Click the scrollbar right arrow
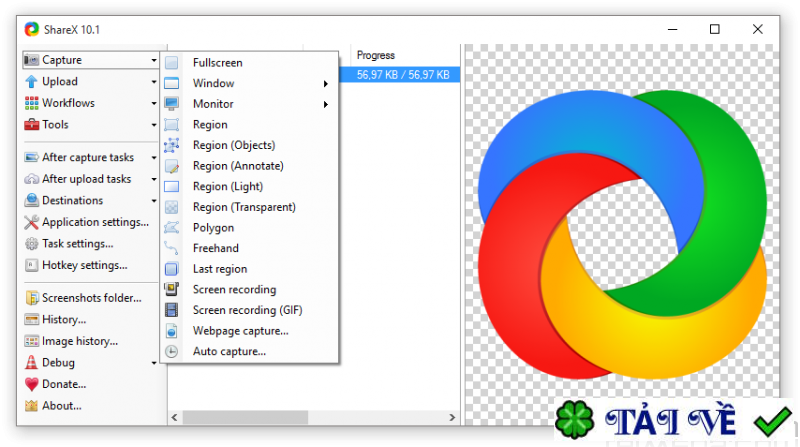Image resolution: width=800 pixels, height=447 pixels. point(452,417)
